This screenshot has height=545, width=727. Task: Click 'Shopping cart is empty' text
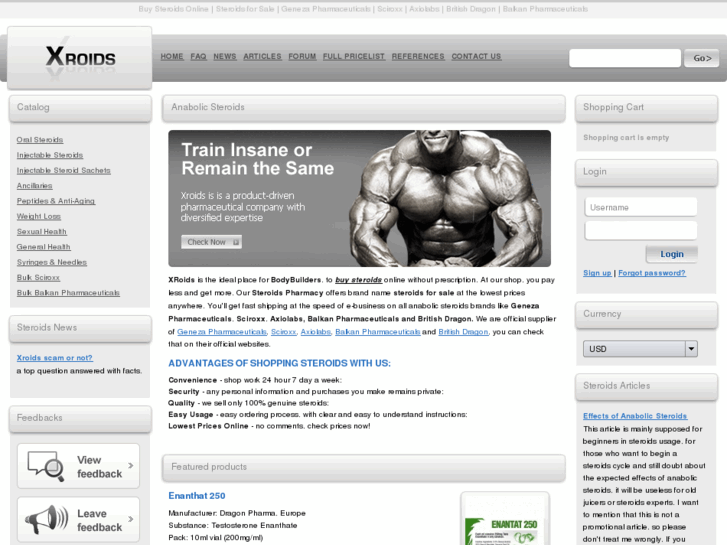[x=626, y=138]
